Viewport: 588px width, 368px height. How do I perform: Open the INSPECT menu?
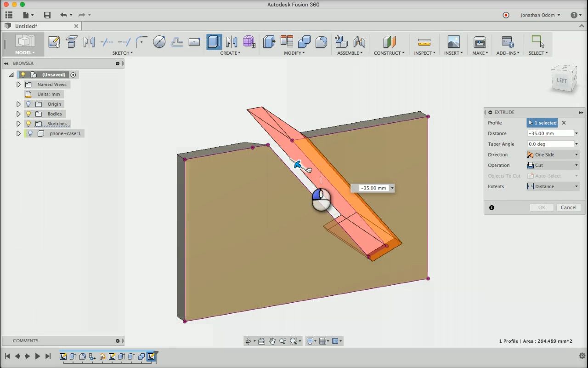pos(424,53)
